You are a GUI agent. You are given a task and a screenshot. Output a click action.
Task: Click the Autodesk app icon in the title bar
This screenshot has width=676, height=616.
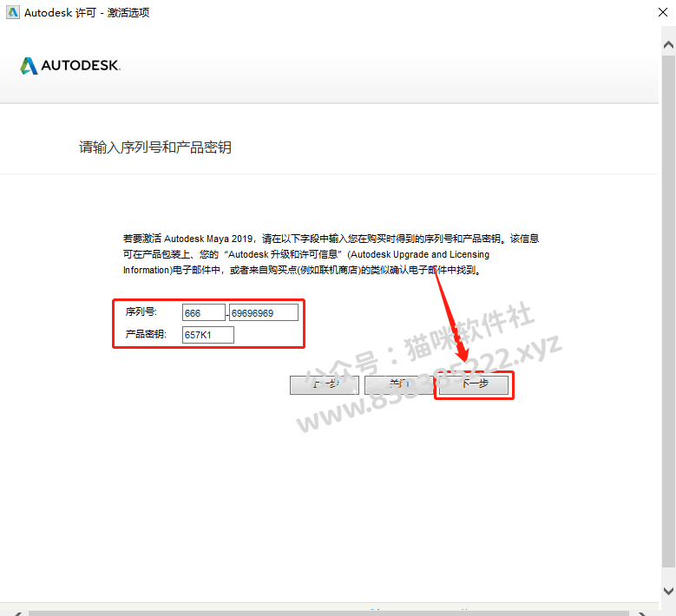pos(13,12)
